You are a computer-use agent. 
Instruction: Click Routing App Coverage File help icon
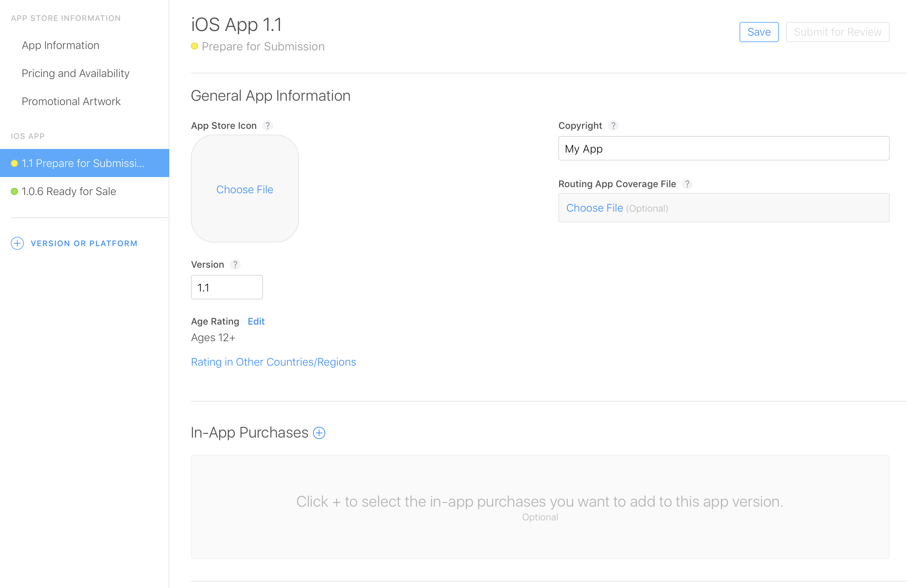point(687,184)
